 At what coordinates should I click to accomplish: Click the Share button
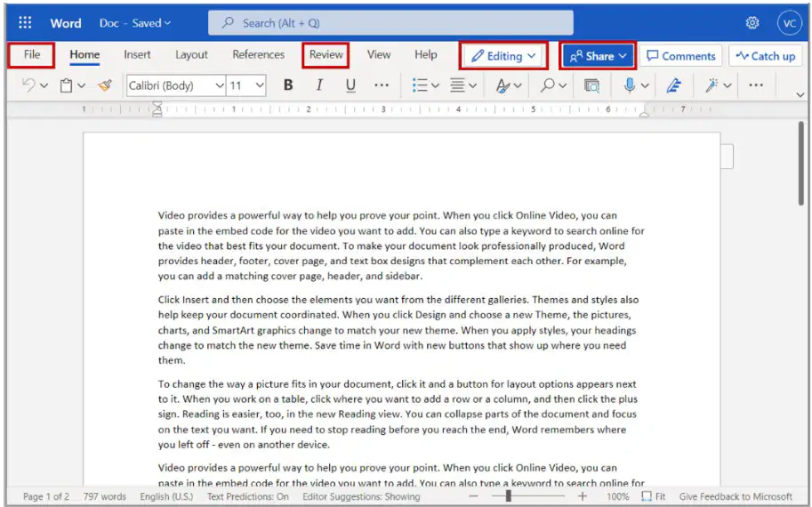(x=598, y=56)
